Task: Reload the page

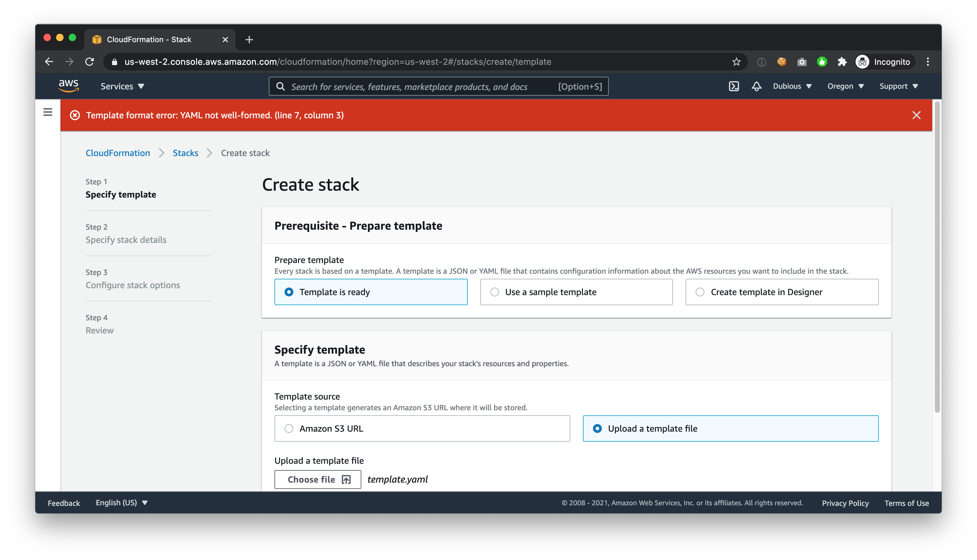Action: click(90, 62)
